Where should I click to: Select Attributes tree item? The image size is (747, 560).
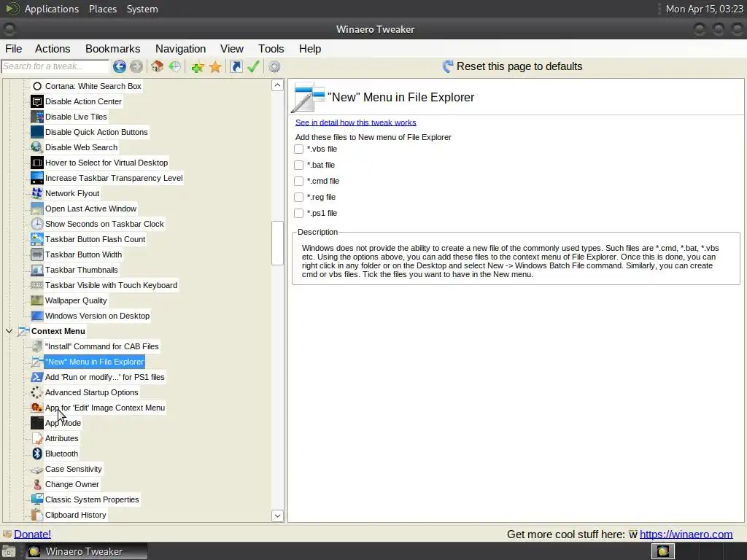(61, 438)
